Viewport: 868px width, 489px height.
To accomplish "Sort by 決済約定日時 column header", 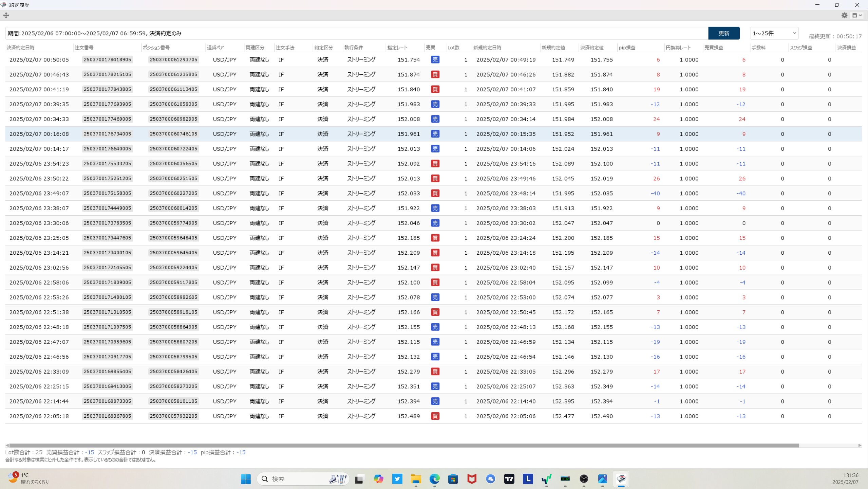I will coord(21,48).
